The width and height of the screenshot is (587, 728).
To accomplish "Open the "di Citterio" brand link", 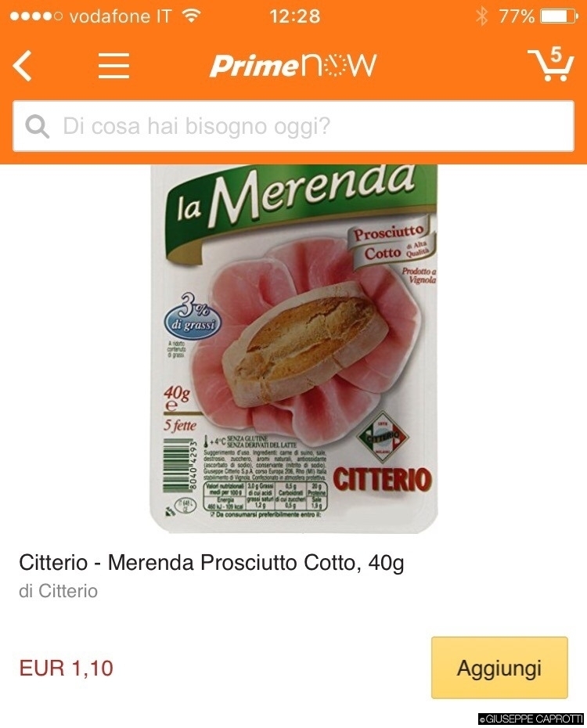I will coord(59,591).
